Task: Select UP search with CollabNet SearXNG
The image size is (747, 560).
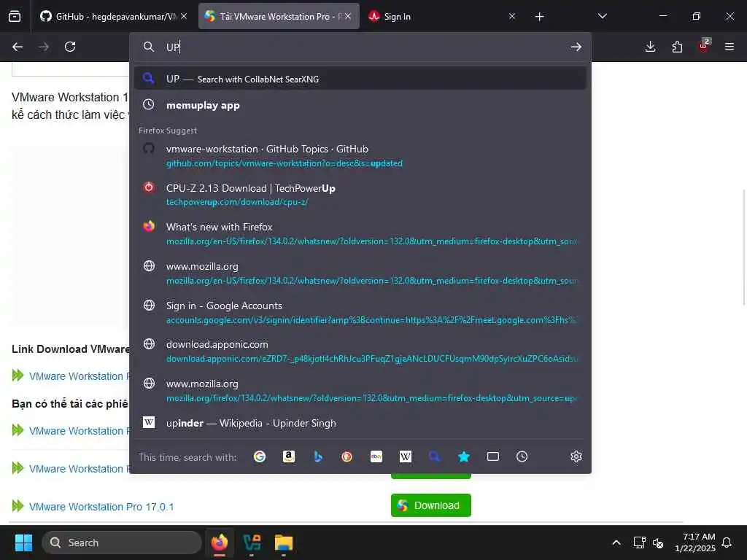Action: click(x=360, y=79)
